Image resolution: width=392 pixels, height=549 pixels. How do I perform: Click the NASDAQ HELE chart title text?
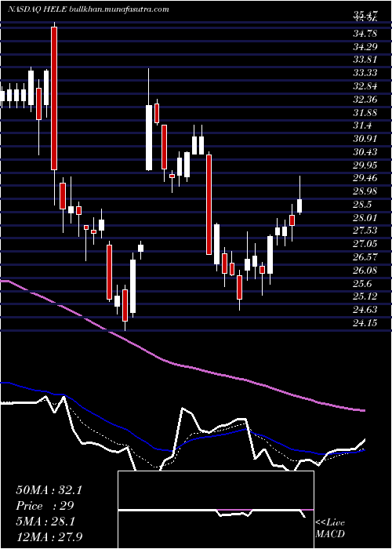click(38, 9)
